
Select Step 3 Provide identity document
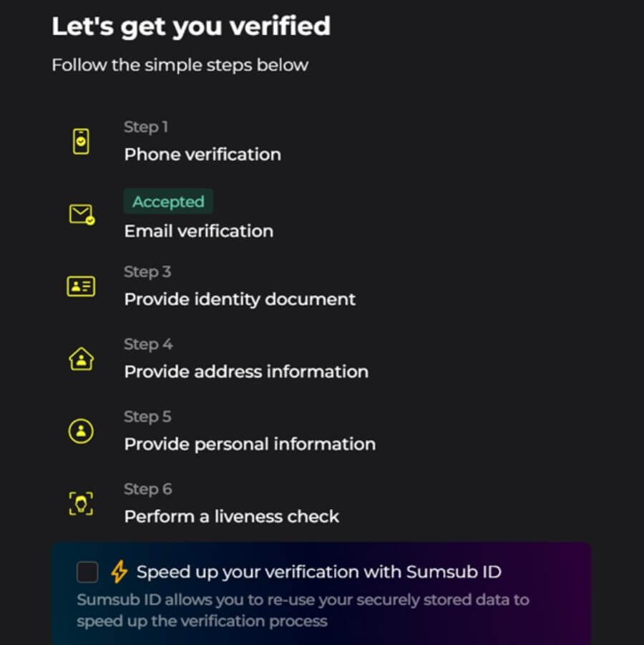coord(240,299)
